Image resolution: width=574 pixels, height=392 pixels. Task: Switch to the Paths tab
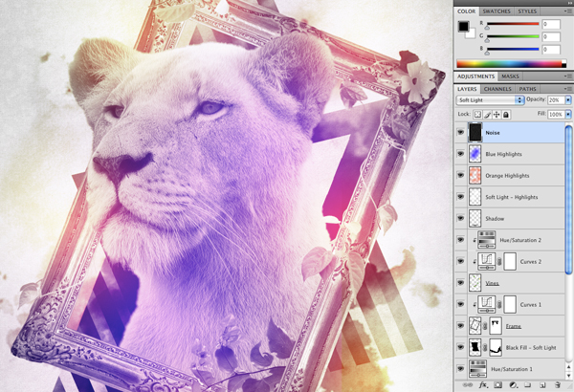point(527,89)
